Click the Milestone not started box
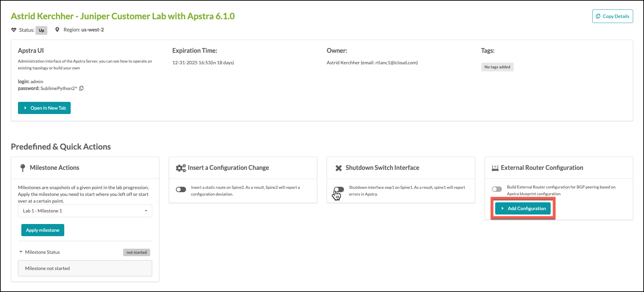Image resolution: width=644 pixels, height=292 pixels. (x=85, y=268)
